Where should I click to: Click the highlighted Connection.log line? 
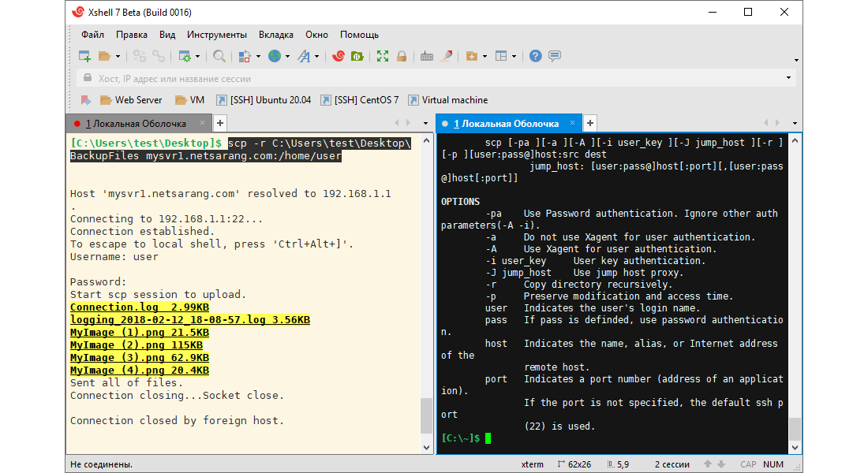click(140, 307)
